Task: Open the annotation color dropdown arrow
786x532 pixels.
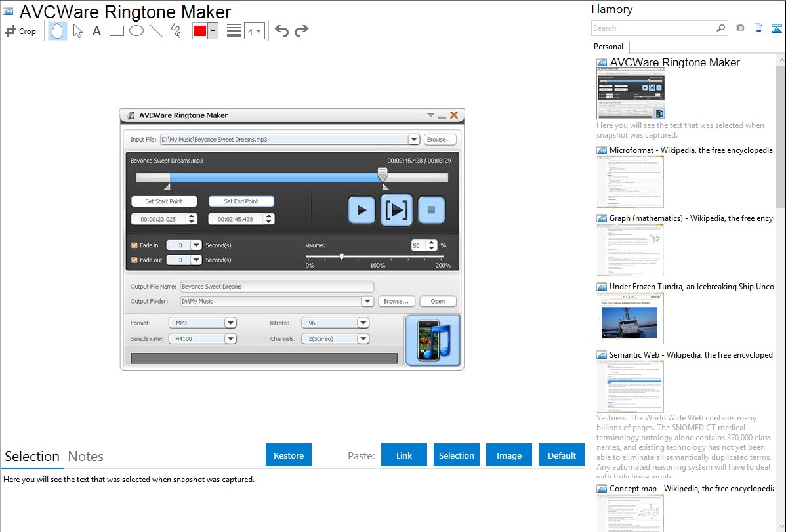Action: click(x=213, y=31)
